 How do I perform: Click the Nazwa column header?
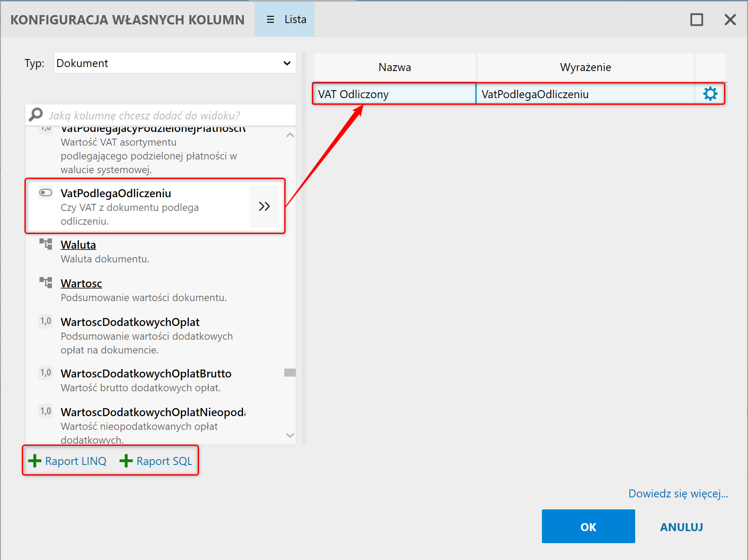tap(394, 68)
